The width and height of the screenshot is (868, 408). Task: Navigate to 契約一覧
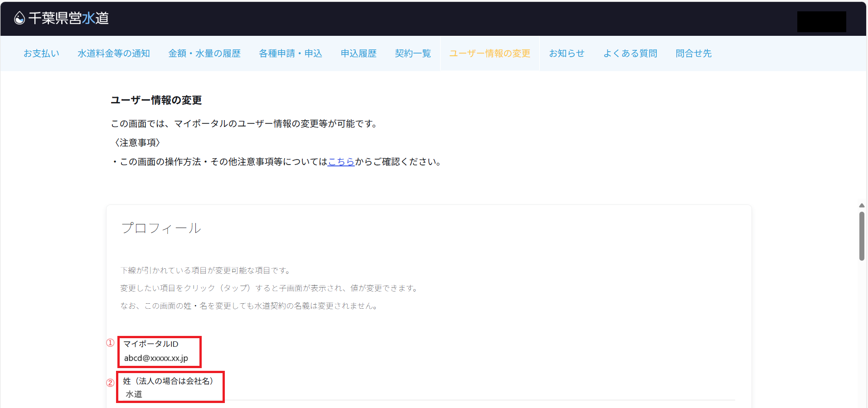coord(412,53)
